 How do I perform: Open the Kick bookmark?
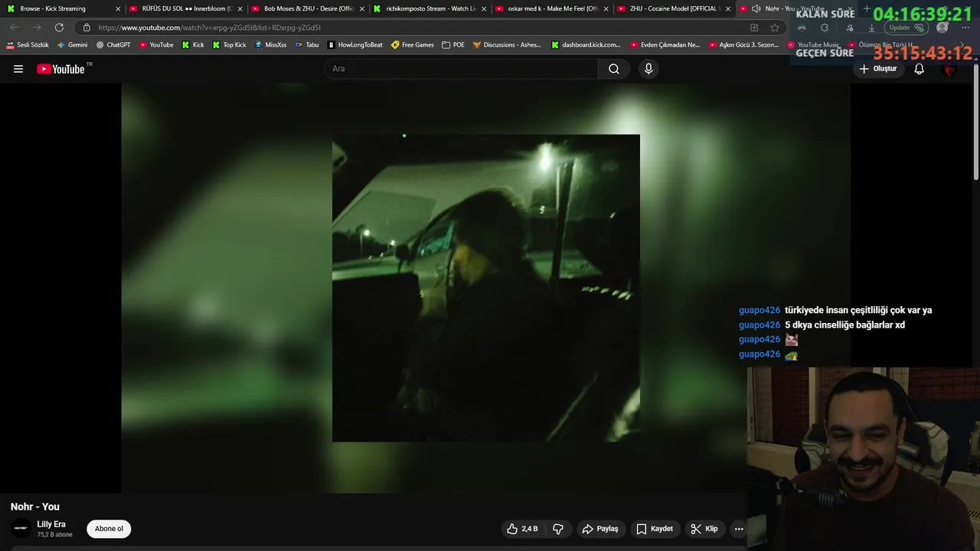point(193,45)
